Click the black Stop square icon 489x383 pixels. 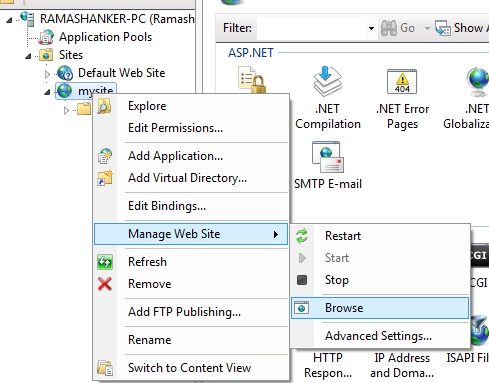pyautogui.click(x=302, y=280)
